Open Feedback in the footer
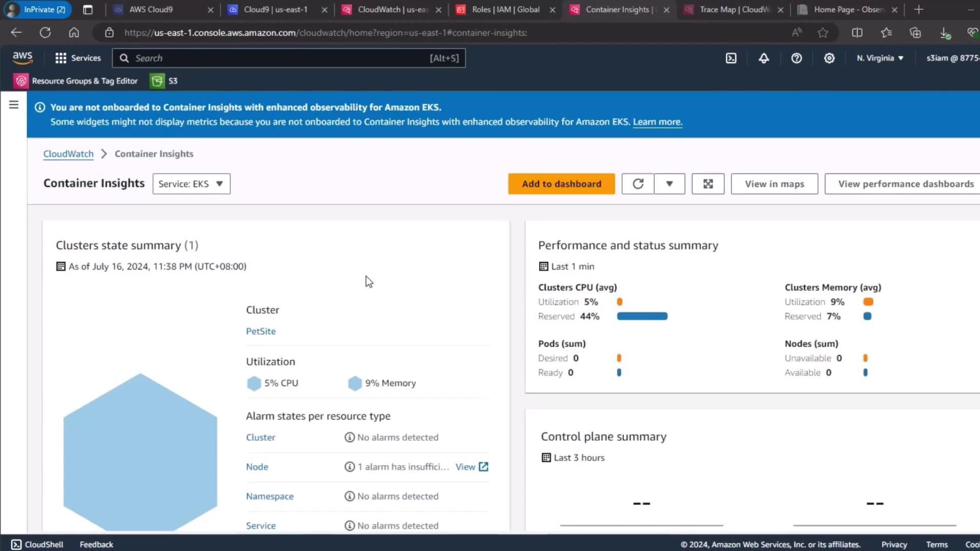The height and width of the screenshot is (551, 980). (96, 544)
